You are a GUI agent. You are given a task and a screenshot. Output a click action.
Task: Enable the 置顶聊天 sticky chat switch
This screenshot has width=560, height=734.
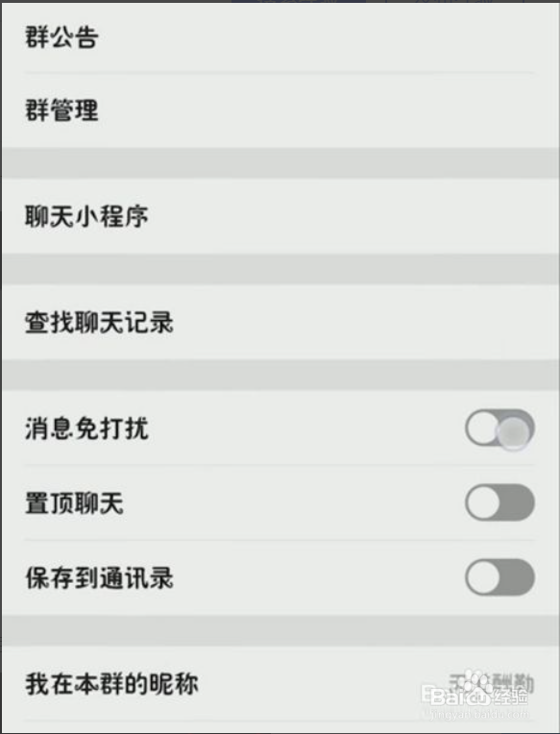point(499,502)
